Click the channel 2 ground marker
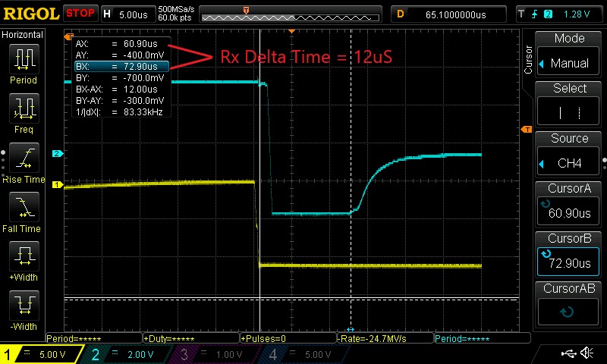 [58, 154]
